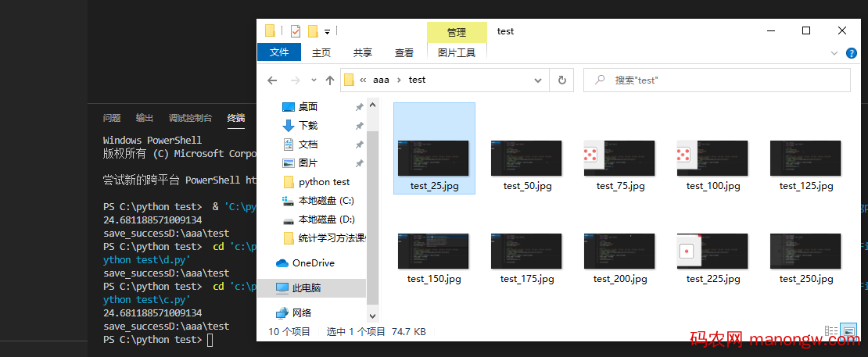The width and height of the screenshot is (868, 357).
Task: Open OneDrive in navigation pane
Action: point(313,263)
